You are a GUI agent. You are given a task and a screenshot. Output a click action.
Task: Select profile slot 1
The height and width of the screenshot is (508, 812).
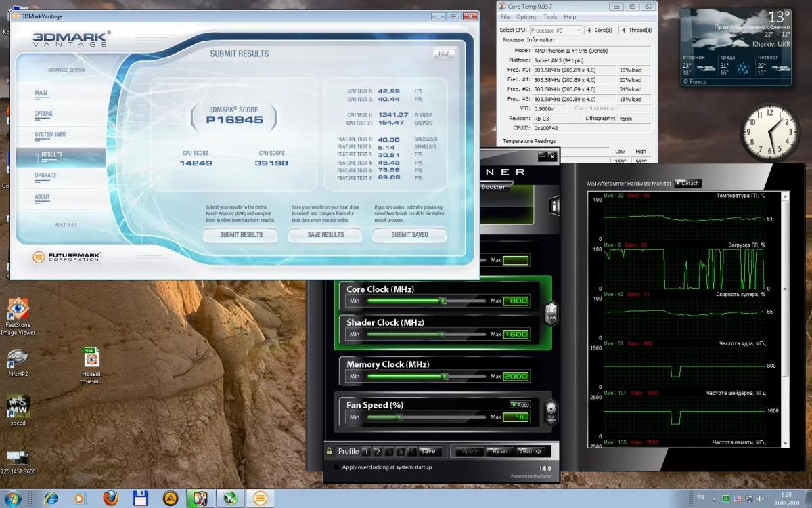pos(366,451)
